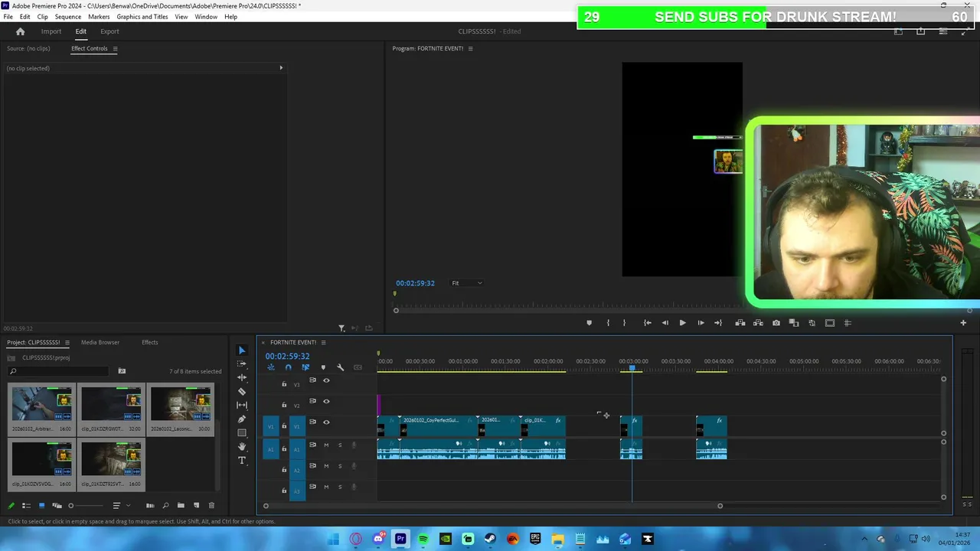980x551 pixels.
Task: Toggle project writable pencil icon
Action: pyautogui.click(x=11, y=505)
